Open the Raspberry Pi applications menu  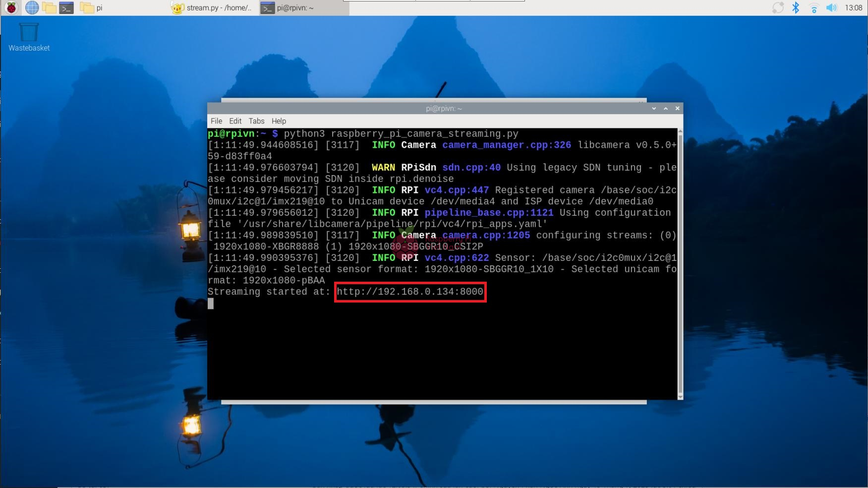pyautogui.click(x=11, y=7)
